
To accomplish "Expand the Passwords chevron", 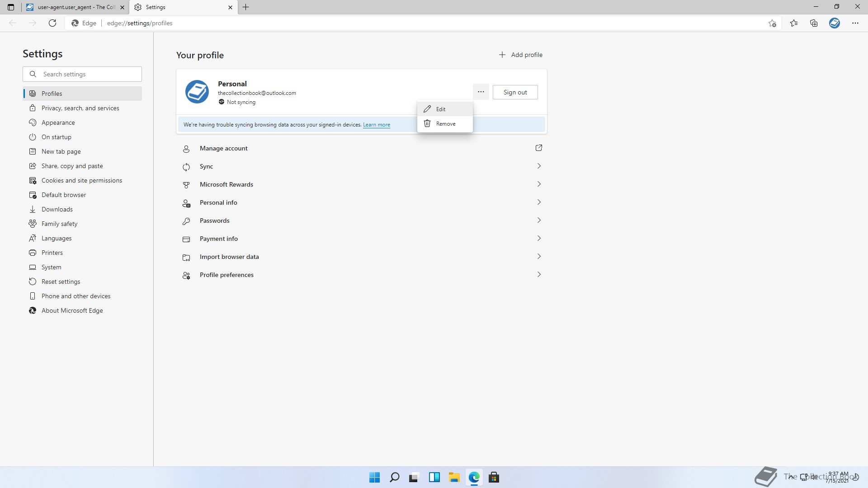I will 539,220.
